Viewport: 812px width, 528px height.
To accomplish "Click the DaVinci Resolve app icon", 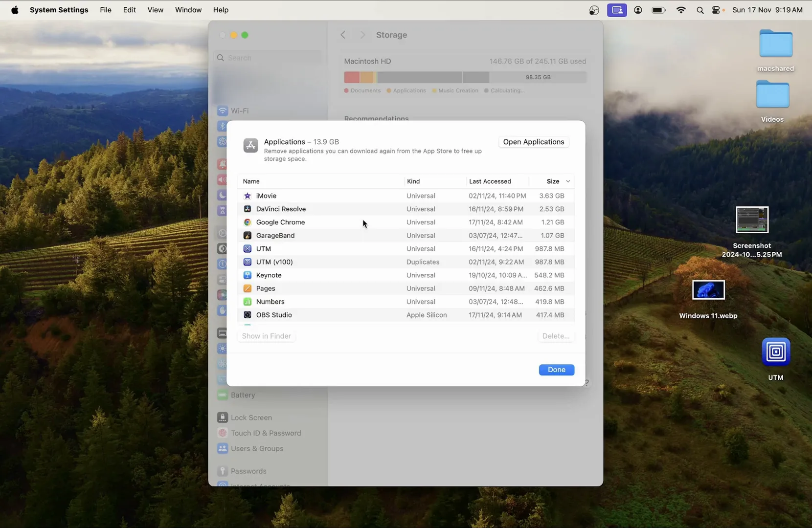I will 248,209.
